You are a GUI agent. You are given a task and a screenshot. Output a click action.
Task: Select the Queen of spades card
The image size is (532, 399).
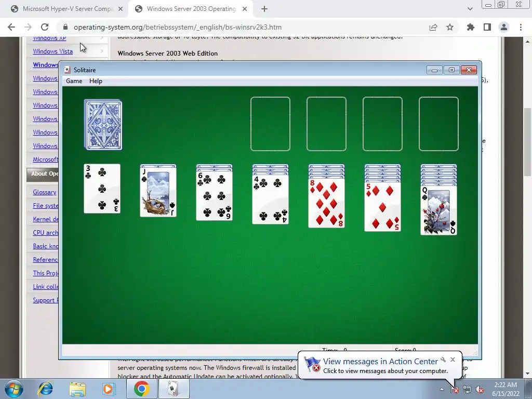tap(438, 210)
